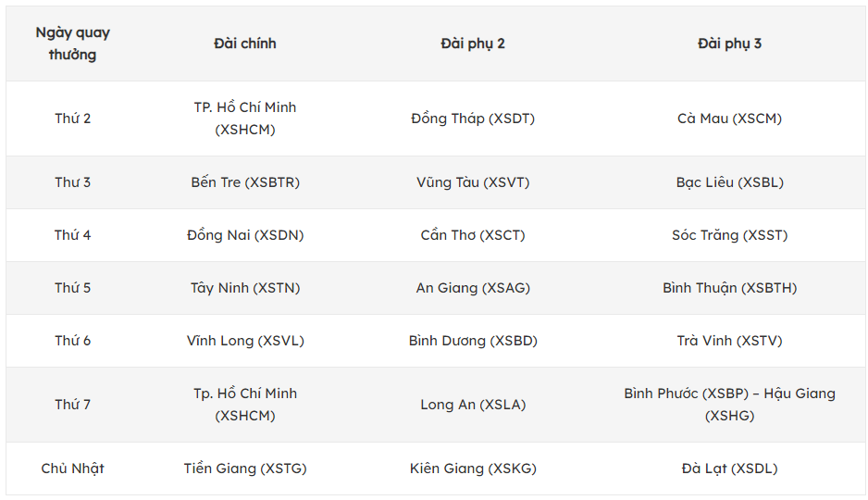Screen dimensions: 868x500
Task: Click the 'Bến Tre (XSBTR)' cell
Action: click(x=245, y=182)
